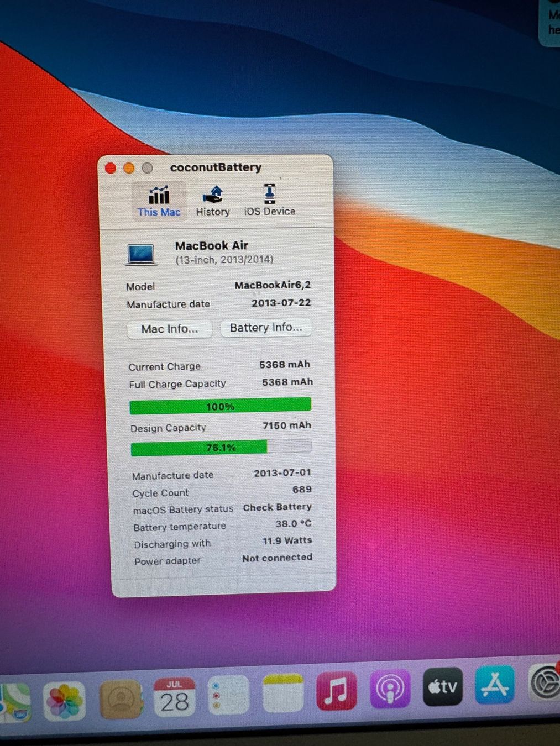The image size is (560, 746).
Task: Click the Full Charge Capacity 5368 mAh value
Action: 287,382
